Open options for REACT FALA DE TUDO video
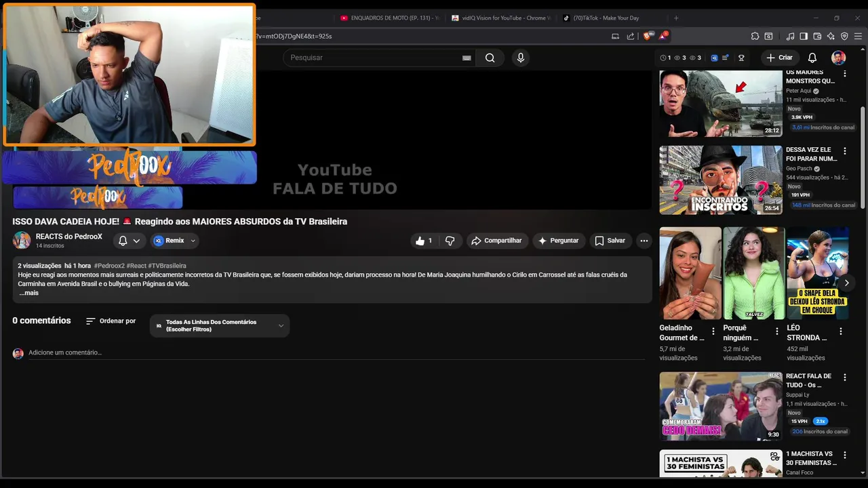 pyautogui.click(x=845, y=377)
